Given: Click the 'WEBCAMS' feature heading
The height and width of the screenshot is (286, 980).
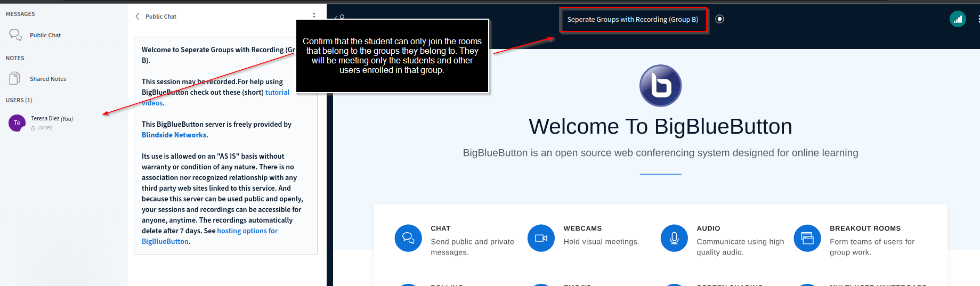Looking at the screenshot, I should (582, 228).
